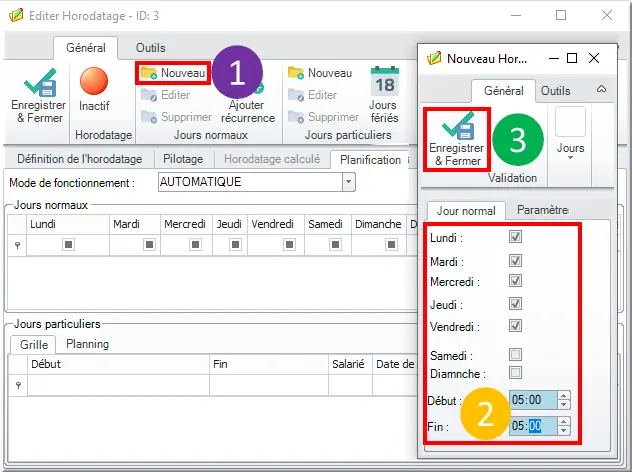Viewport: 632px width, 472px height.
Task: Select Grille tab in Jours particuliers
Action: point(34,345)
